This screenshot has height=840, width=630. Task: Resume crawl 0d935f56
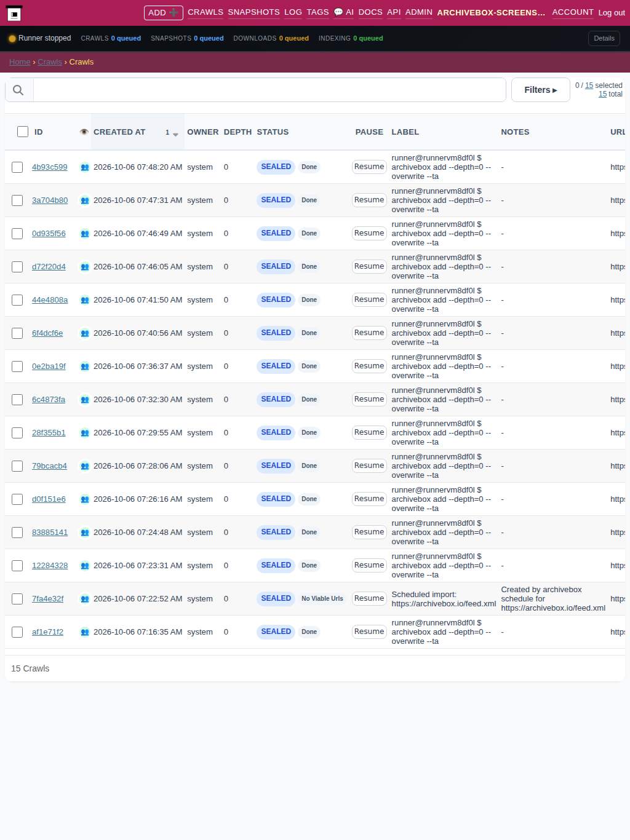369,233
